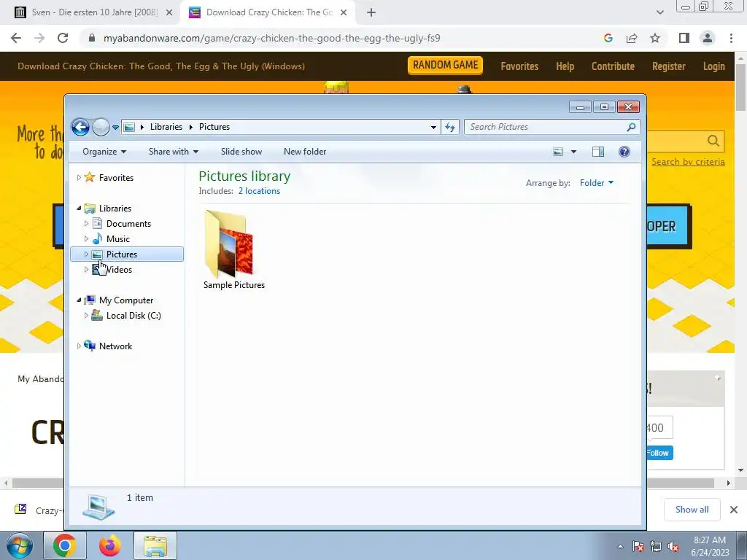The image size is (747, 560).
Task: Click the 2 locations link
Action: pyautogui.click(x=259, y=191)
